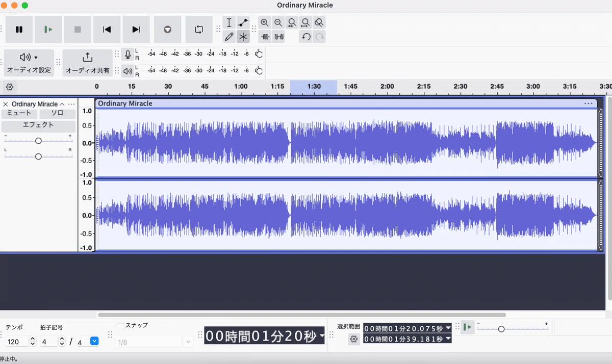Click Silence audio selection icon
The height and width of the screenshot is (364, 612).
(278, 37)
